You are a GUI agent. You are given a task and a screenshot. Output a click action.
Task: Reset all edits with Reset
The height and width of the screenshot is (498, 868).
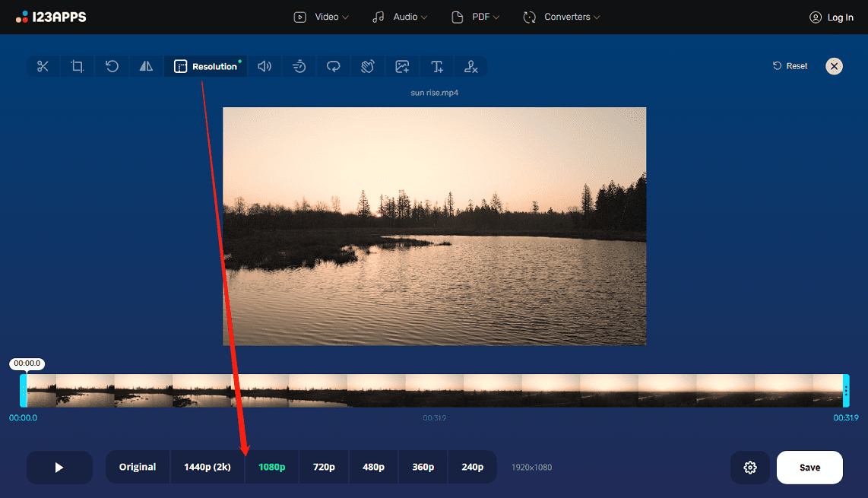789,66
